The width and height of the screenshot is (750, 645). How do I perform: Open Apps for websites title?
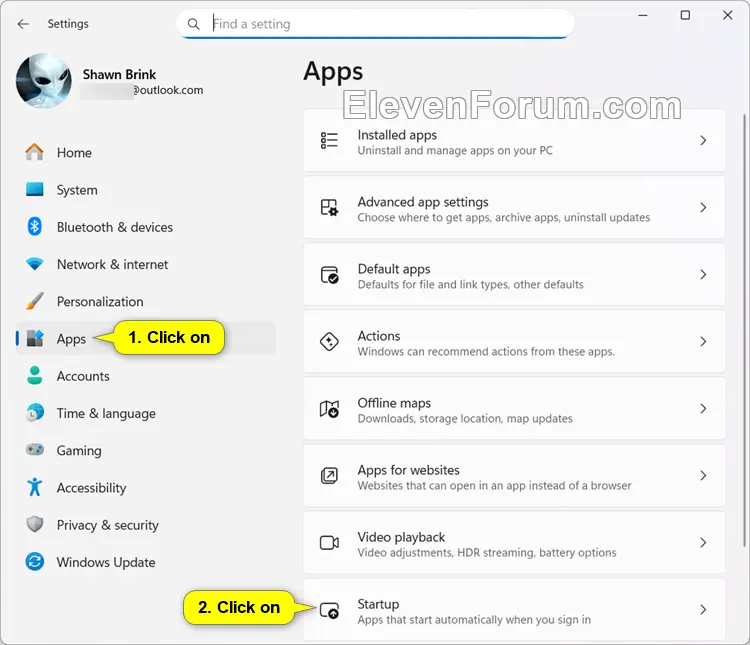coord(408,470)
